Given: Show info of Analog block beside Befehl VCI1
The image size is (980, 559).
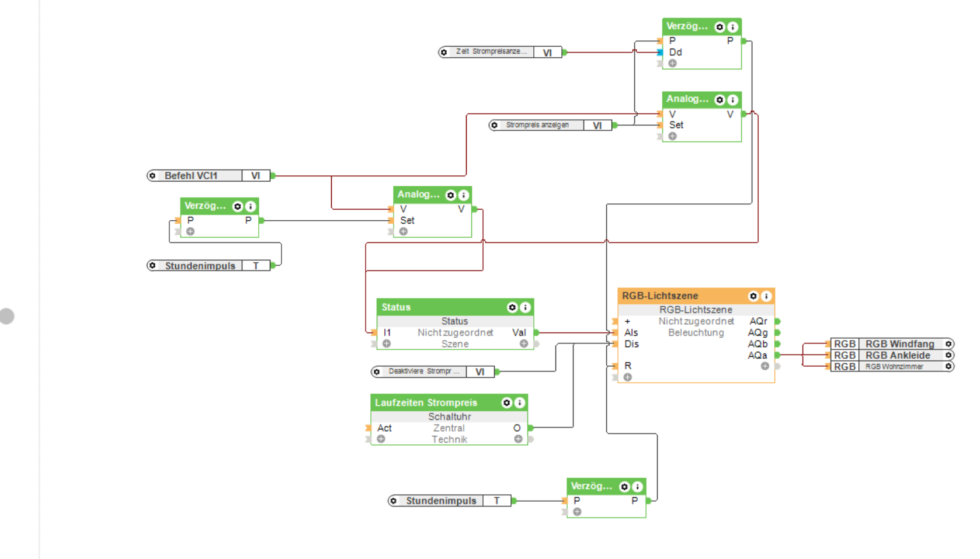Looking at the screenshot, I should tap(463, 195).
